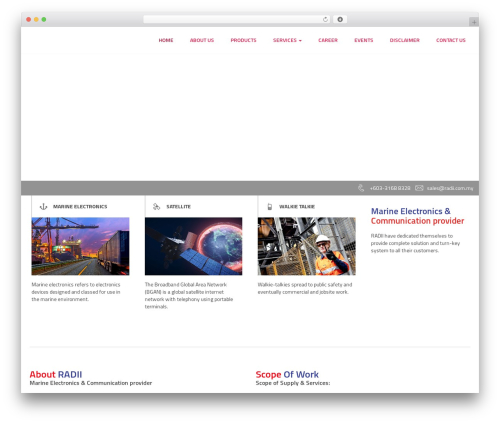Click the phone icon in gray bar
500x423 pixels.
361,188
